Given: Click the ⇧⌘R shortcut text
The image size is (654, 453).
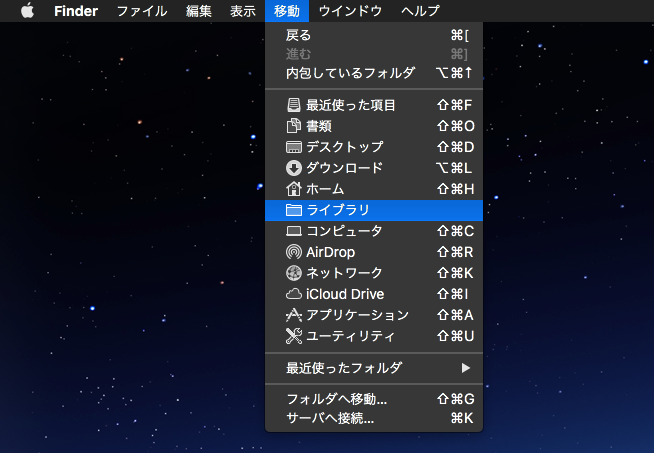Looking at the screenshot, I should (455, 252).
